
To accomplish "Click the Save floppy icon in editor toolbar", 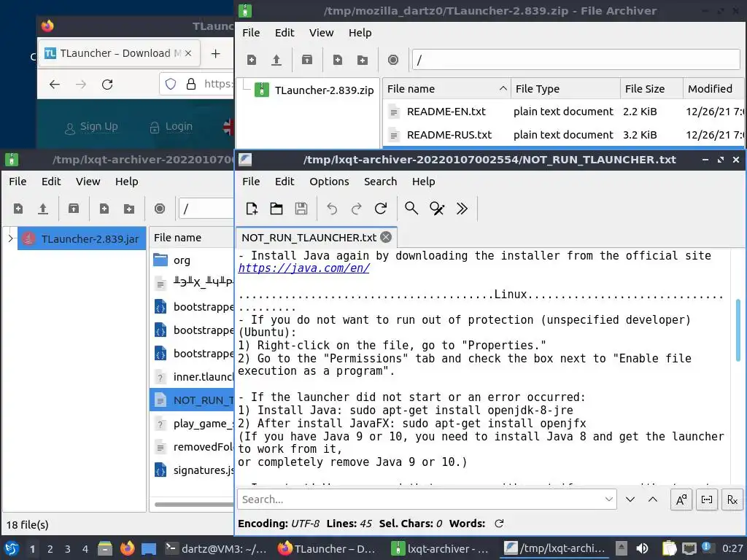I will coord(301,209).
